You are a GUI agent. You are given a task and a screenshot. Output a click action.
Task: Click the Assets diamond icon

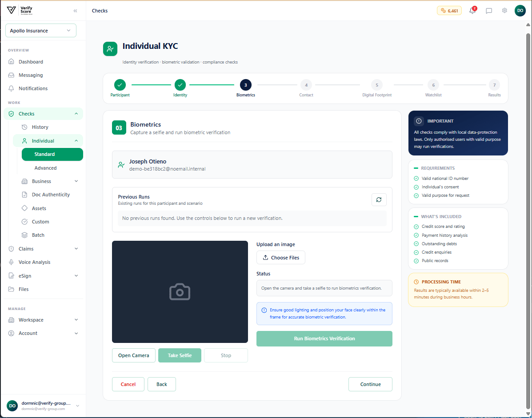point(24,208)
